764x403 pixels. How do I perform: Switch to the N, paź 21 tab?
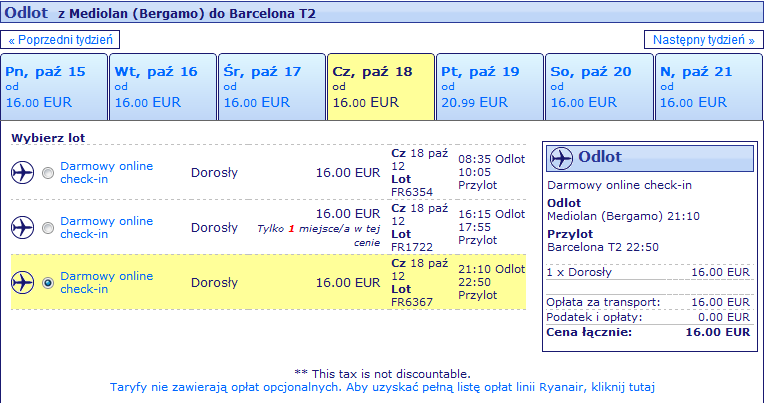click(x=709, y=87)
